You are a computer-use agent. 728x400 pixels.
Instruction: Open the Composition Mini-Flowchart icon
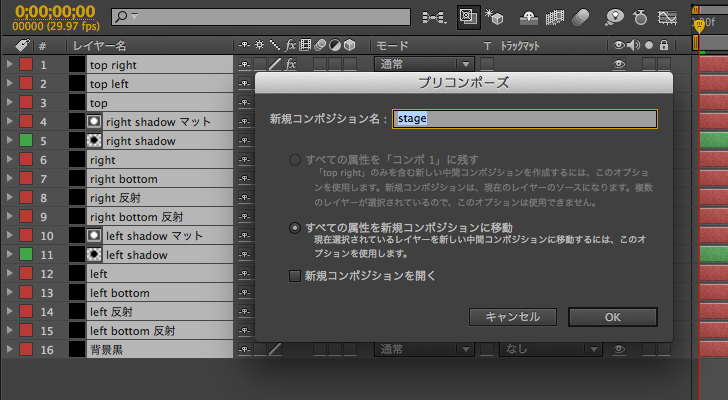[x=435, y=17]
